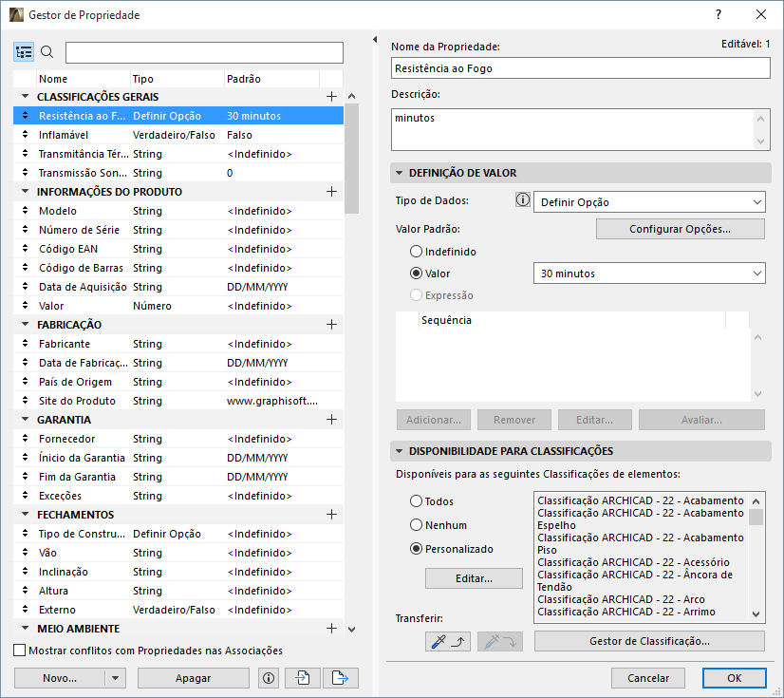Grab reorder handle of Inflamável row
Screen dimensions: 784x698
click(25, 135)
